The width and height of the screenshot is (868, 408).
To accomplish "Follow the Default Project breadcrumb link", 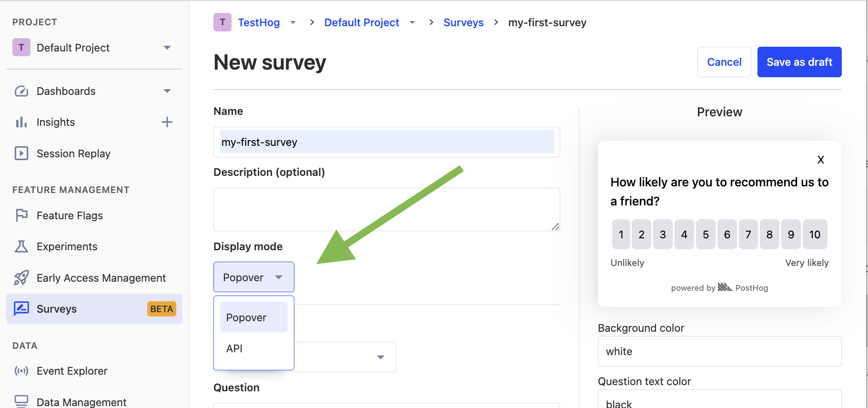I will click(x=362, y=22).
